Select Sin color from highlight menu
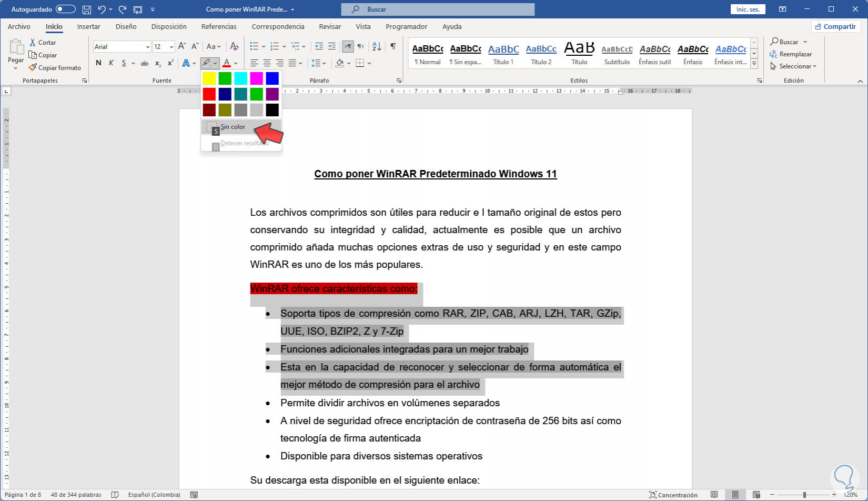This screenshot has width=868, height=501. [241, 127]
